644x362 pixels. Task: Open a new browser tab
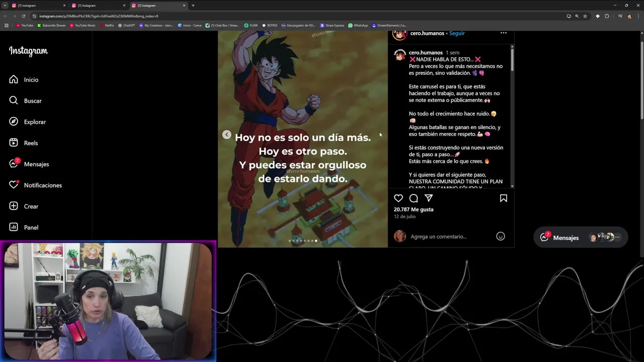pyautogui.click(x=193, y=6)
